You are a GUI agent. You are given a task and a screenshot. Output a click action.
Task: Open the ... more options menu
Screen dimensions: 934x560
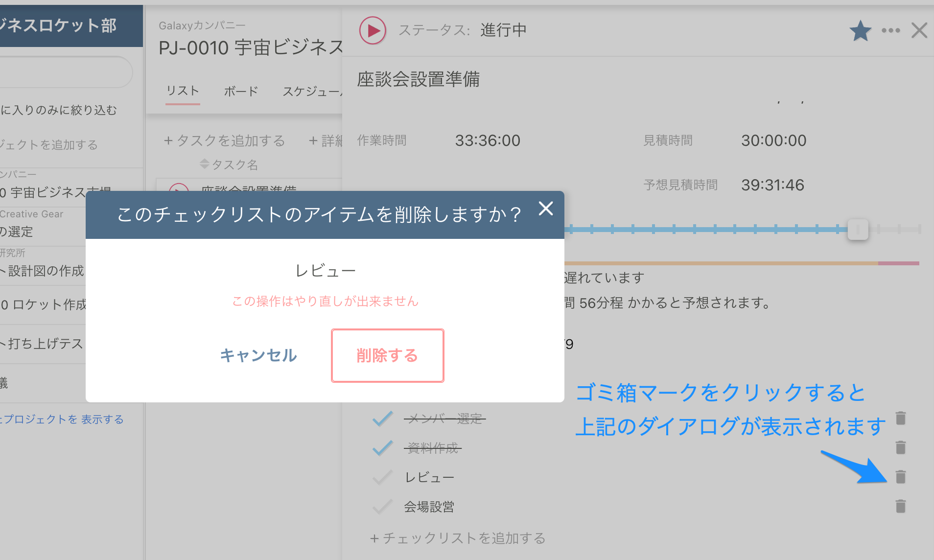click(x=890, y=30)
